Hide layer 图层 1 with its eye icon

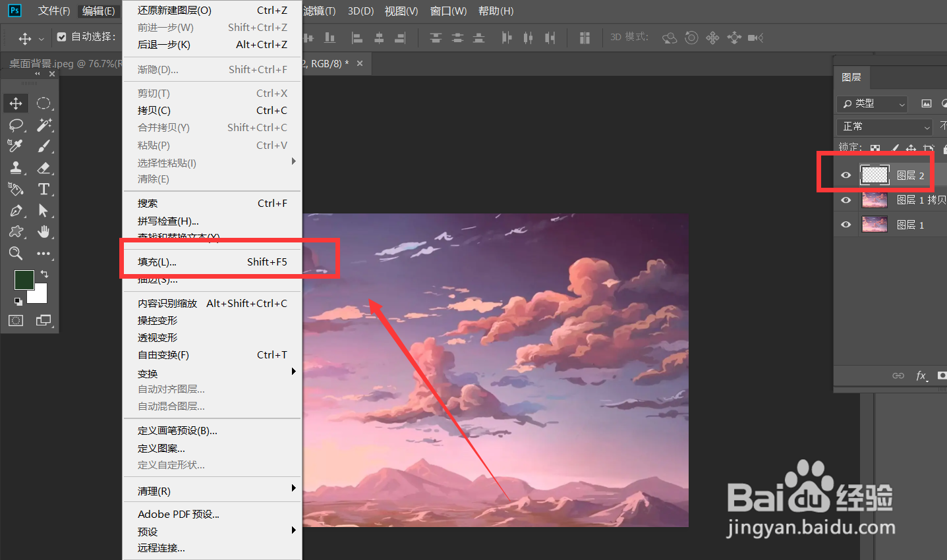click(x=846, y=225)
